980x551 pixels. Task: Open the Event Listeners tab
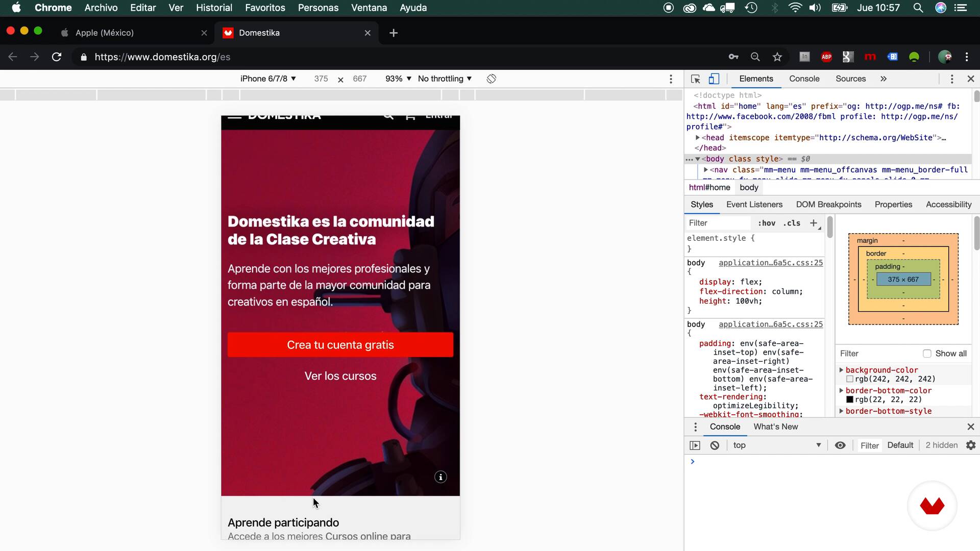click(x=754, y=205)
